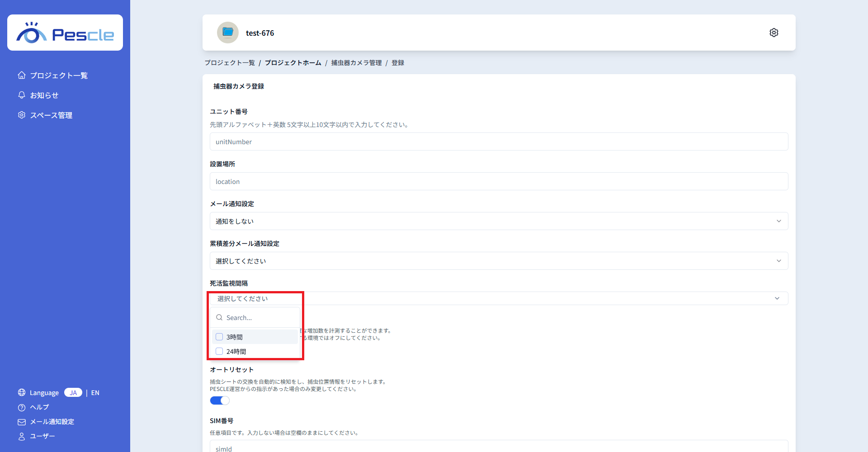Expand the メール通知設定 dropdown

click(498, 221)
